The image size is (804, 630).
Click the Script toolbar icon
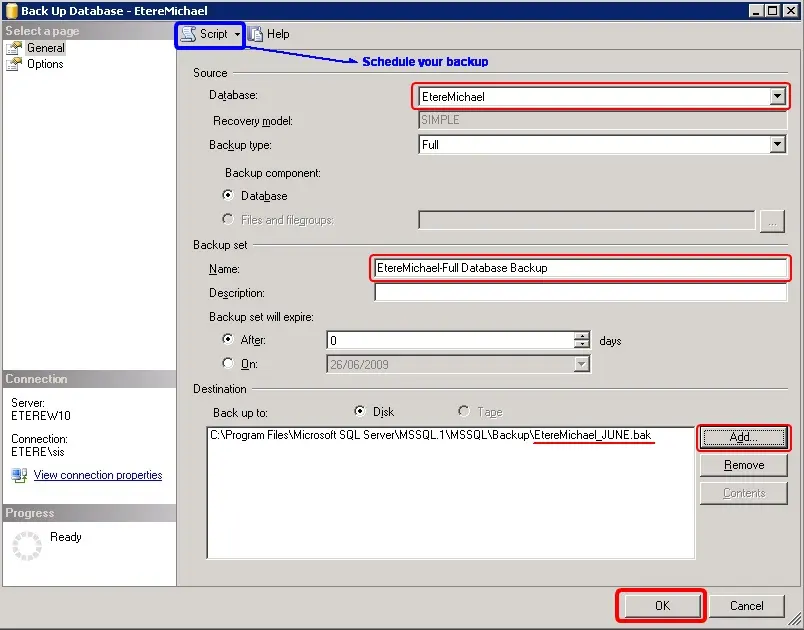[x=188, y=34]
